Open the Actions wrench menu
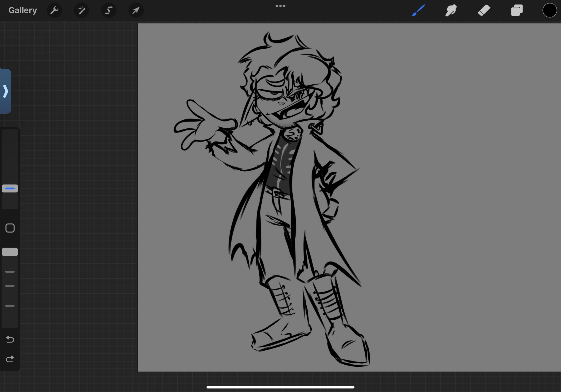Viewport: 561px width, 392px height. [x=54, y=10]
